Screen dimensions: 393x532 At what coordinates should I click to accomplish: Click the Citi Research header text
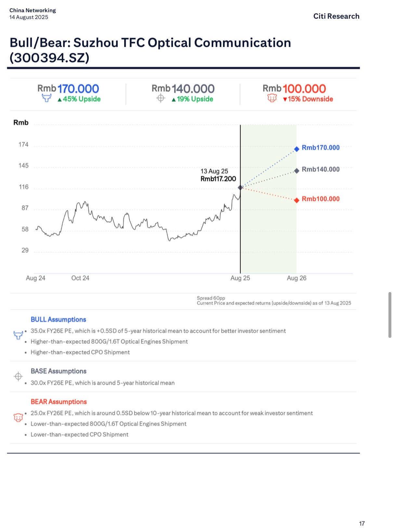[336, 16]
